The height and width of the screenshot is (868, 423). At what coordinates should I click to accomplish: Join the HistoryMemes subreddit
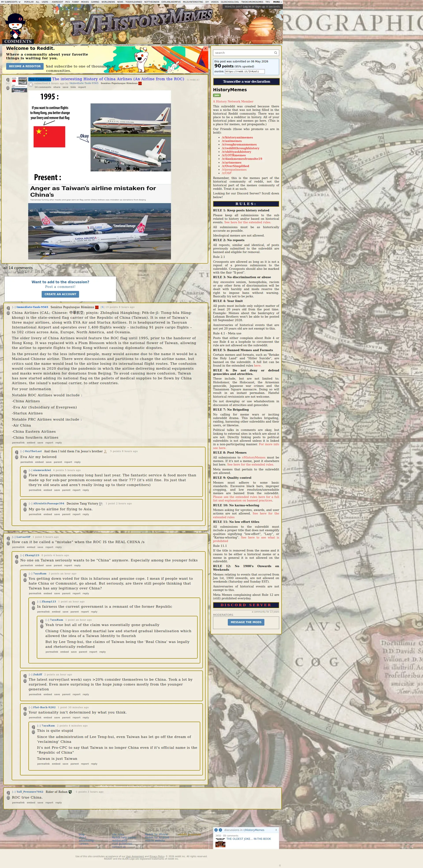point(217,95)
